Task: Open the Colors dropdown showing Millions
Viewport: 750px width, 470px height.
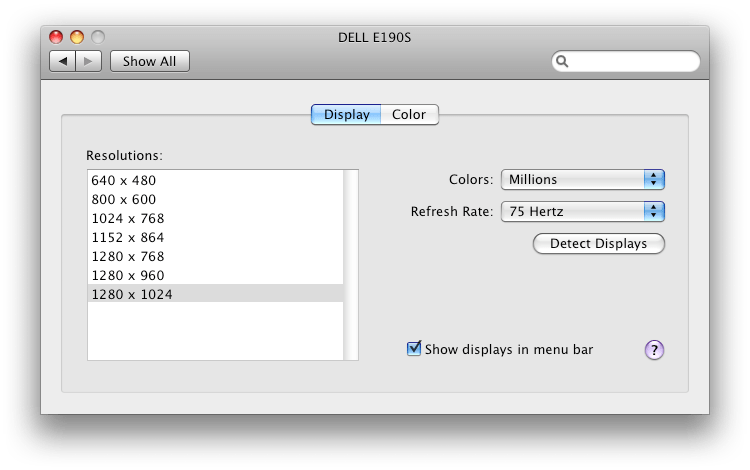Action: pos(583,179)
